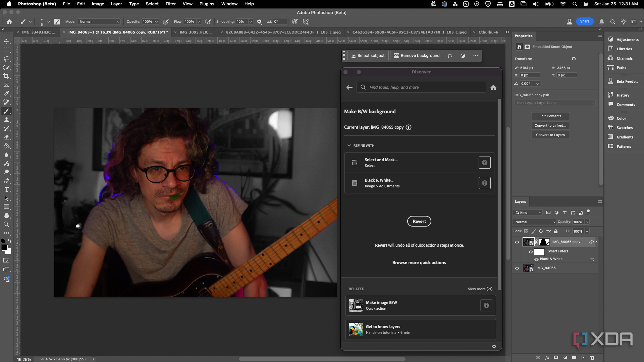Select the Hand tool
This screenshot has width=644, height=362.
click(x=6, y=216)
